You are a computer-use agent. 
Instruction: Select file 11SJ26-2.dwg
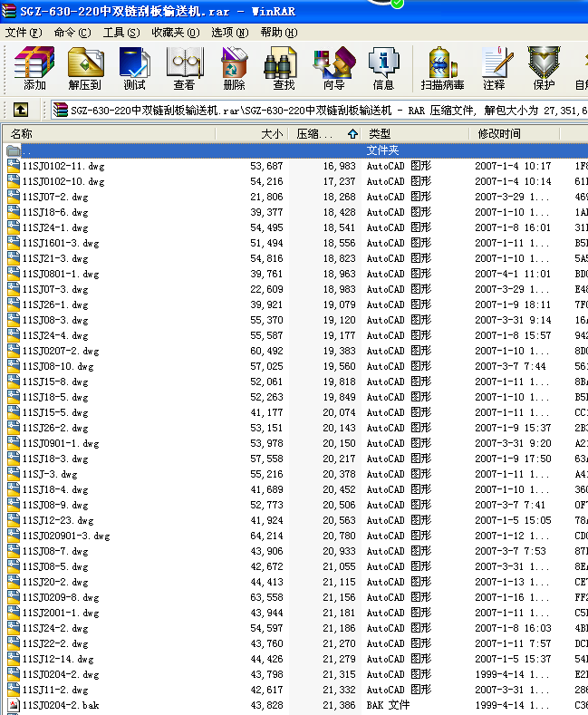coord(55,428)
